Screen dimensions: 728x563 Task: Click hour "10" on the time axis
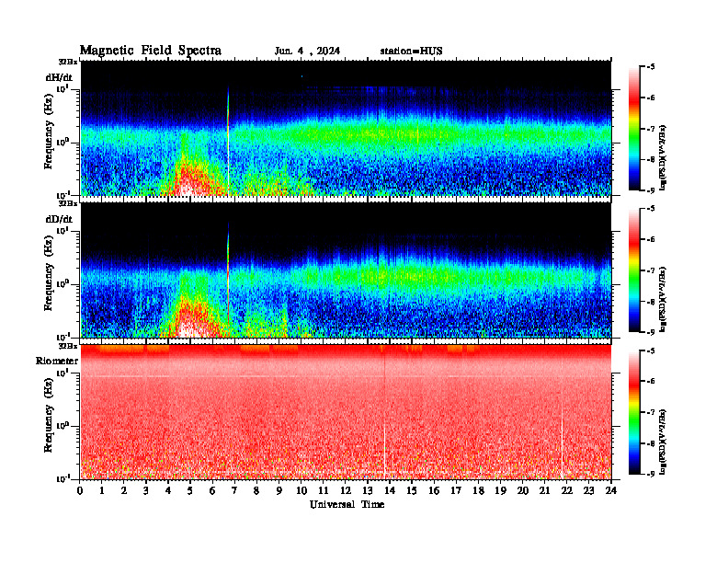pyautogui.click(x=301, y=490)
